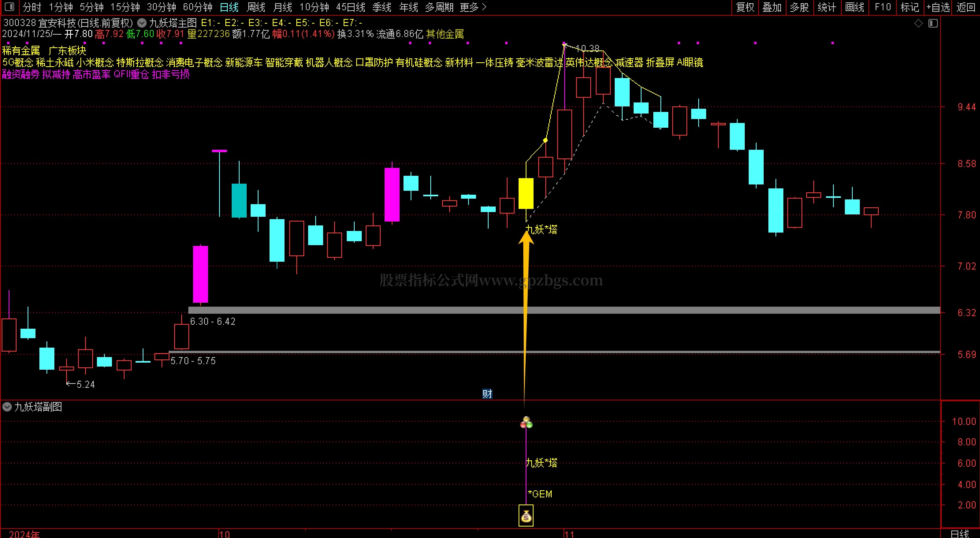The width and height of the screenshot is (980, 538).
Task: Click the diamond icon above the price axis
Action: 919,24
